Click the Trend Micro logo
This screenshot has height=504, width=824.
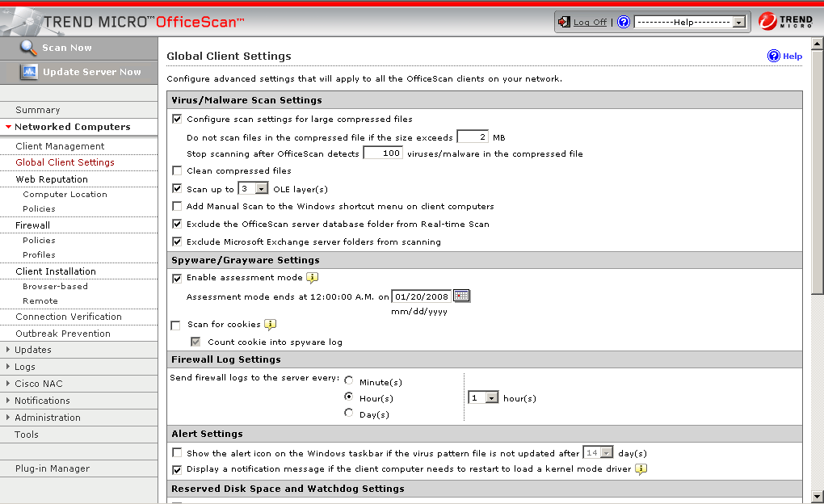click(786, 22)
